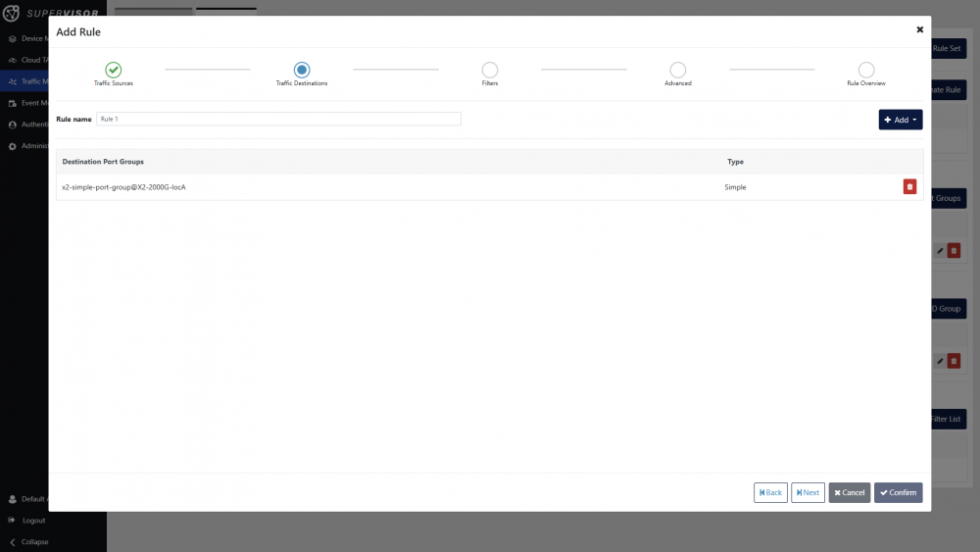This screenshot has width=980, height=552.
Task: Select the Traffic Management sidebar icon
Action: [13, 81]
